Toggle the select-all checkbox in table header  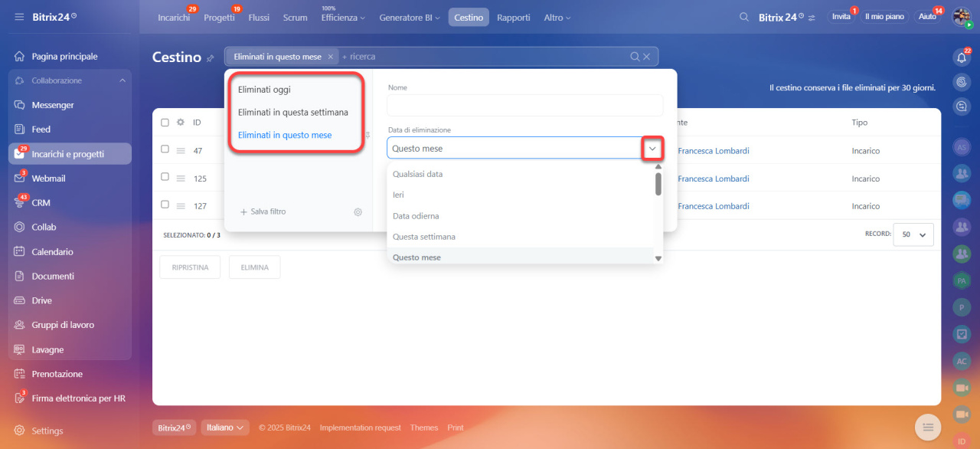pos(165,122)
